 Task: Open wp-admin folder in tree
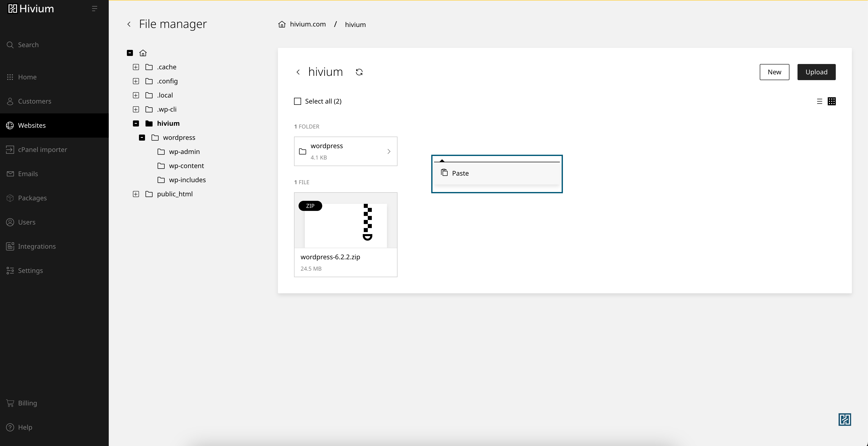pos(178,152)
